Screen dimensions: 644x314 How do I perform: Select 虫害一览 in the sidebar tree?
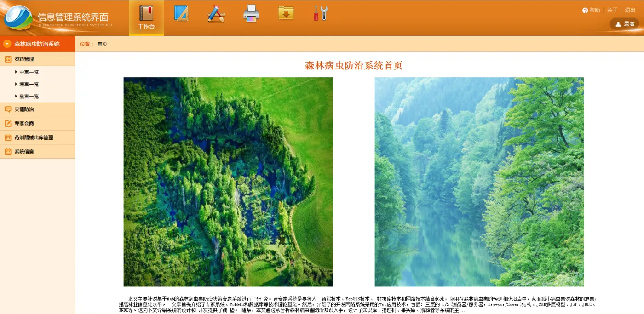29,72
